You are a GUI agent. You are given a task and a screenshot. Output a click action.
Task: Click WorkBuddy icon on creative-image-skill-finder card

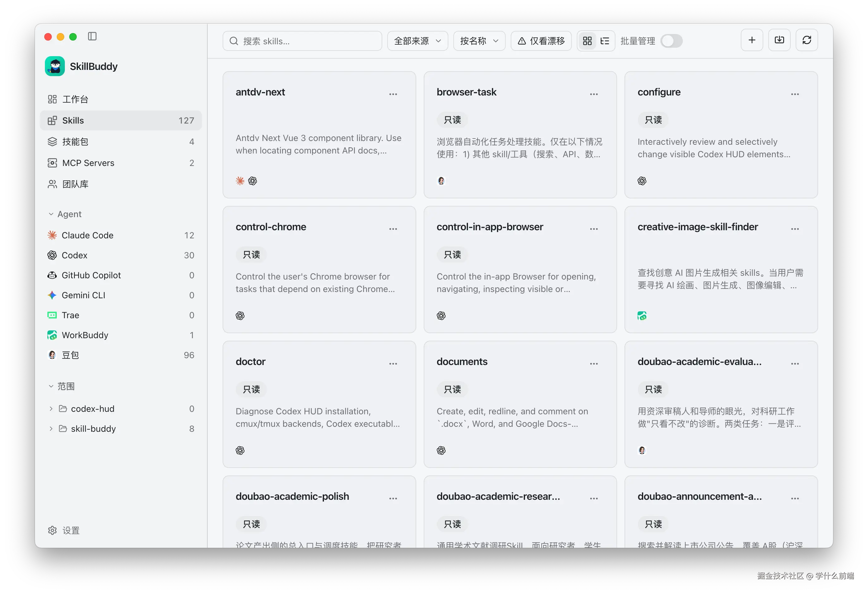coord(642,316)
